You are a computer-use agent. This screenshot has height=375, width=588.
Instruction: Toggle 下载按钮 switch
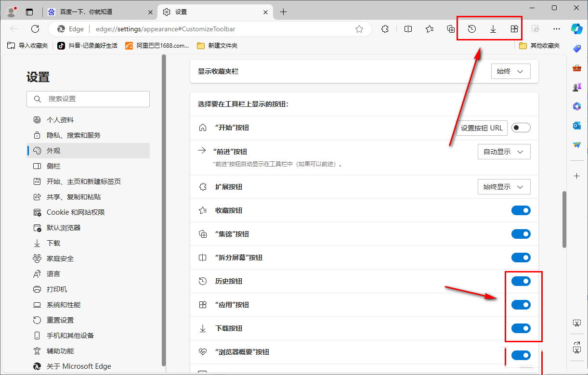[x=521, y=328]
